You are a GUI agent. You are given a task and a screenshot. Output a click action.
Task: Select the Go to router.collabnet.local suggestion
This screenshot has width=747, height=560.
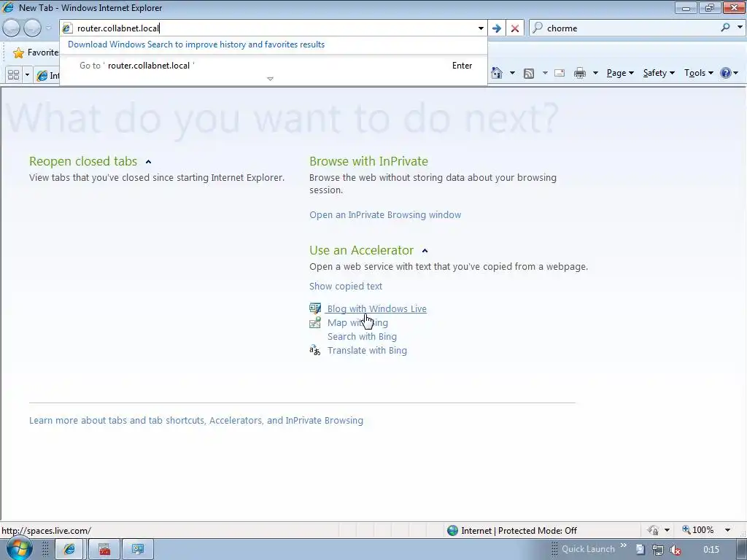click(274, 66)
